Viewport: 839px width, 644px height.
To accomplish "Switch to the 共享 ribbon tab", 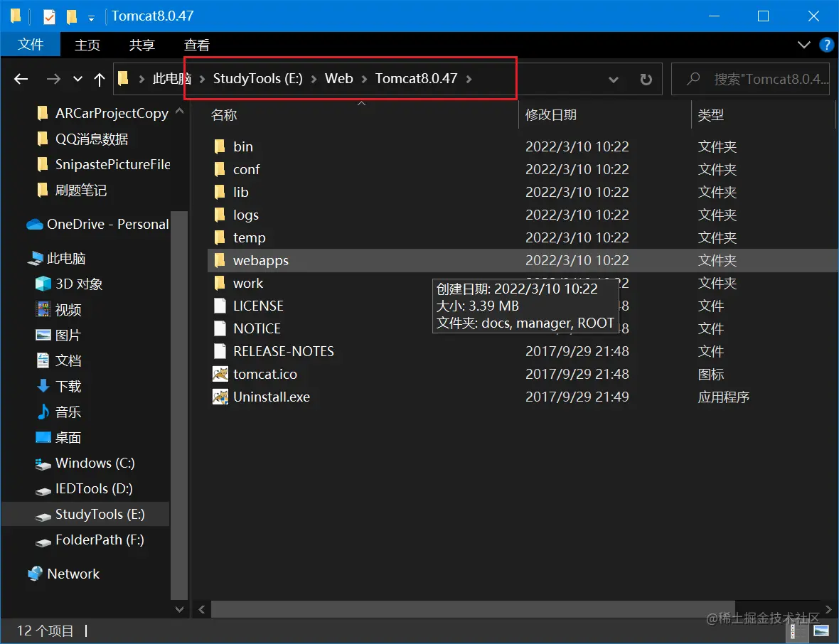I will coord(141,45).
